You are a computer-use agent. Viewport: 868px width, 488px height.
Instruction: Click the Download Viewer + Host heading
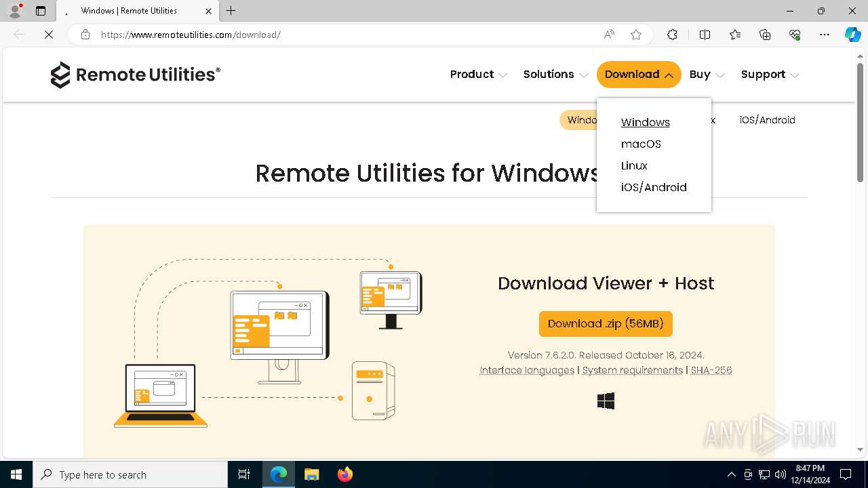tap(606, 283)
